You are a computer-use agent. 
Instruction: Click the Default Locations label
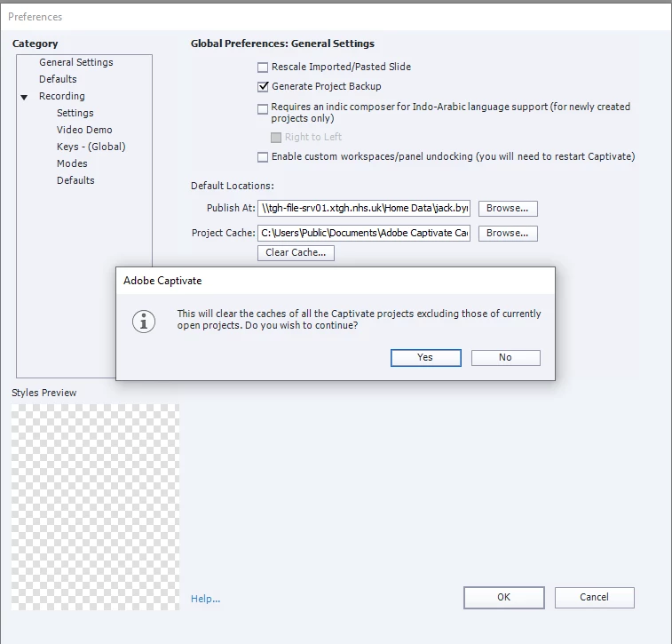(233, 186)
